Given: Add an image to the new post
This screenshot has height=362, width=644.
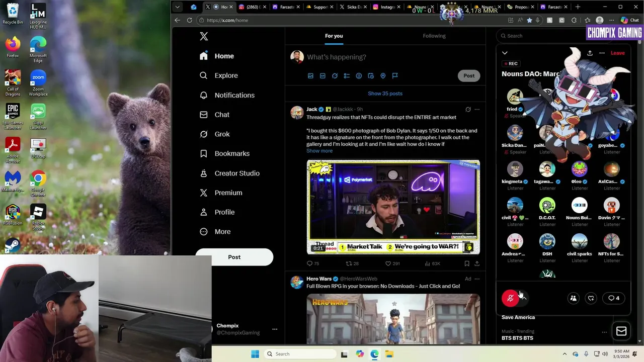Looking at the screenshot, I should tap(310, 76).
